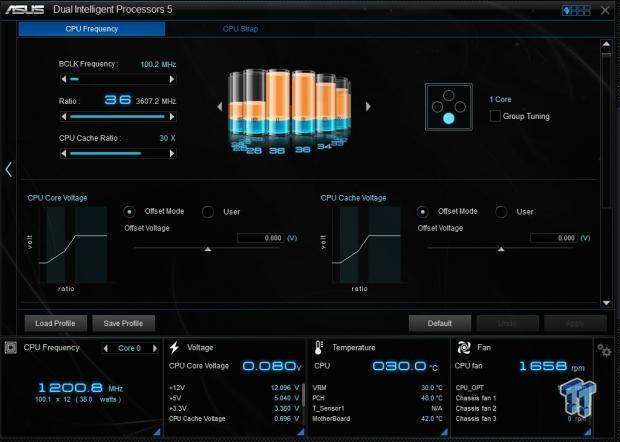This screenshot has width=620, height=442.
Task: Click the CPU Cache offset voltage slider handle
Action: (501, 249)
